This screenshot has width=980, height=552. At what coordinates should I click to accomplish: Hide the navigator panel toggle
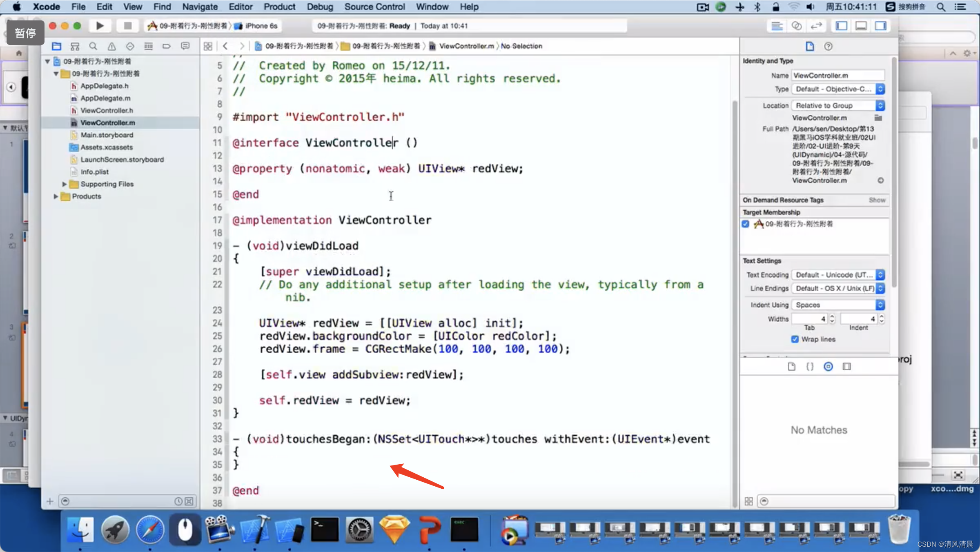pos(841,26)
